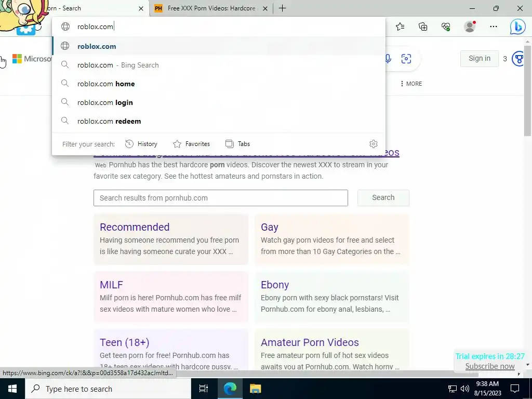Click the site Search button

click(383, 197)
